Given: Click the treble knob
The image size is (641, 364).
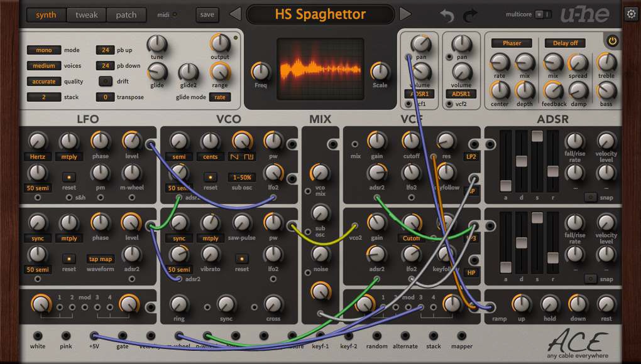Looking at the screenshot, I should coord(606,62).
